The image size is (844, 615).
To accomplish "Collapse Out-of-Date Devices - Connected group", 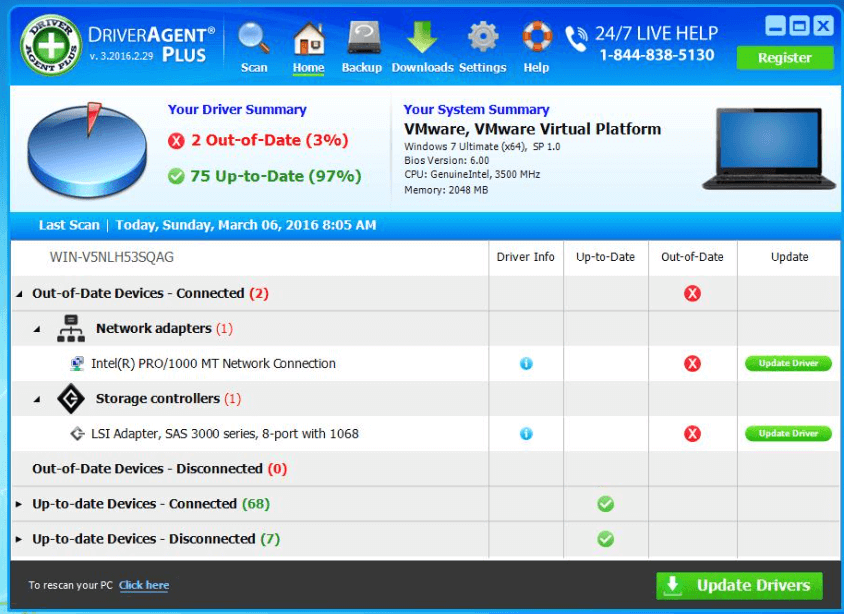I will point(19,294).
